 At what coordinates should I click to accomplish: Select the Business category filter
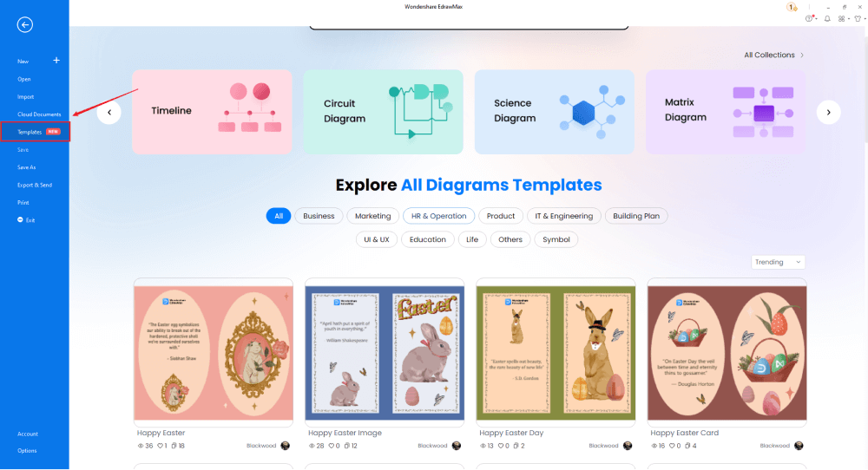coord(319,216)
